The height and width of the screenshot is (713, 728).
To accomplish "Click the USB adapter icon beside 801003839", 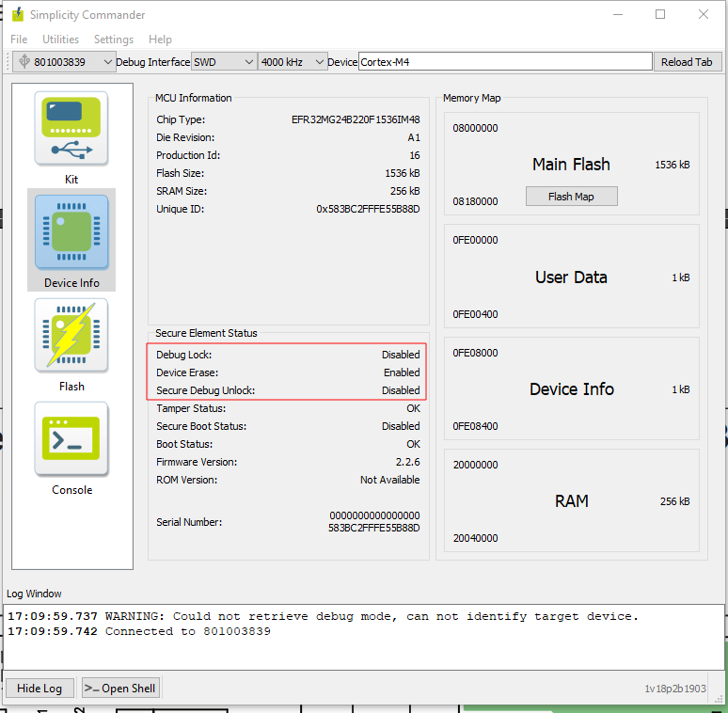I will (24, 61).
